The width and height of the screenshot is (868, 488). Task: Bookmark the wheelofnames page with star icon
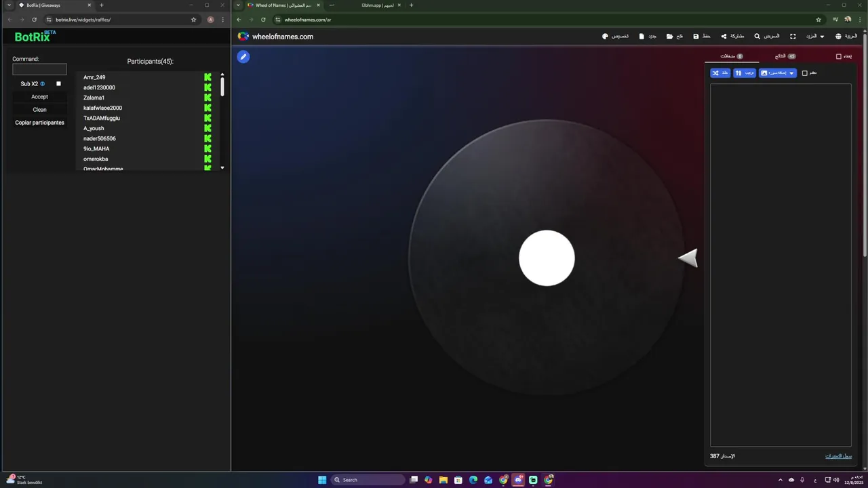click(818, 20)
